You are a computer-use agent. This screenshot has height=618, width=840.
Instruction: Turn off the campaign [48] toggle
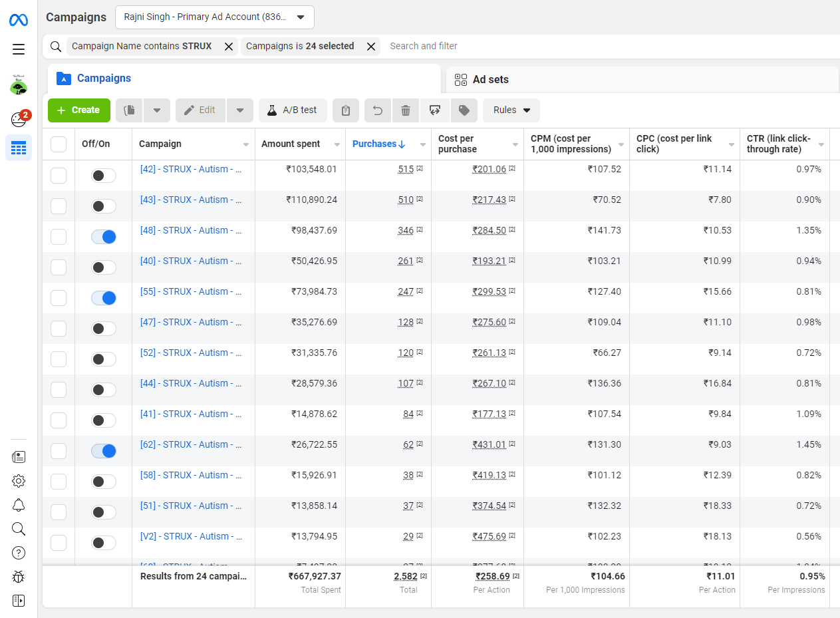pos(104,237)
